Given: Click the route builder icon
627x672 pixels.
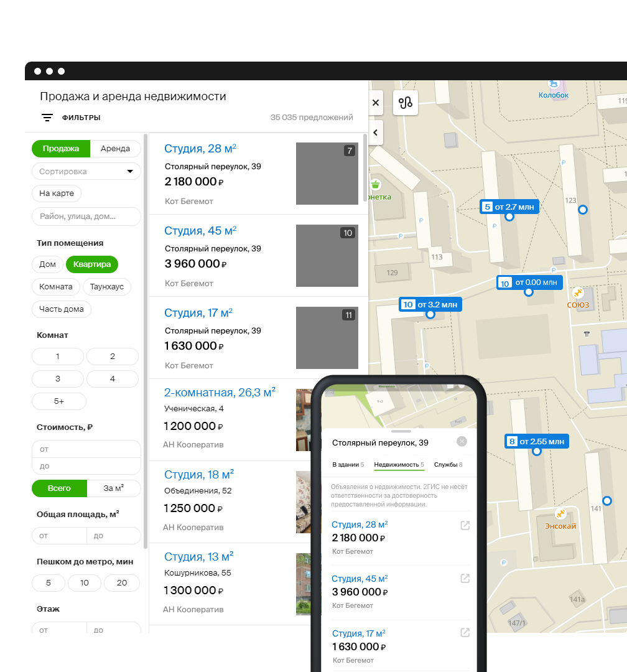Looking at the screenshot, I should [406, 103].
